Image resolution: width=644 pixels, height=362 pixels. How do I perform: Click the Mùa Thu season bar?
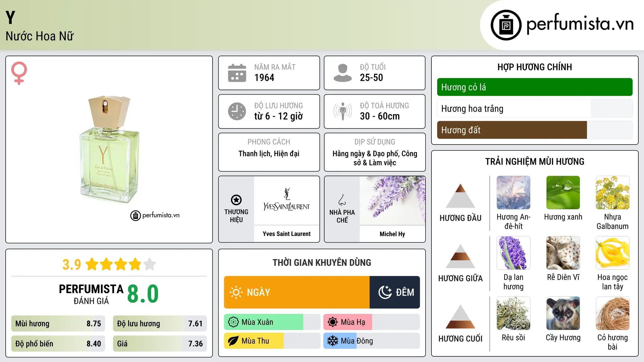[x=272, y=341]
